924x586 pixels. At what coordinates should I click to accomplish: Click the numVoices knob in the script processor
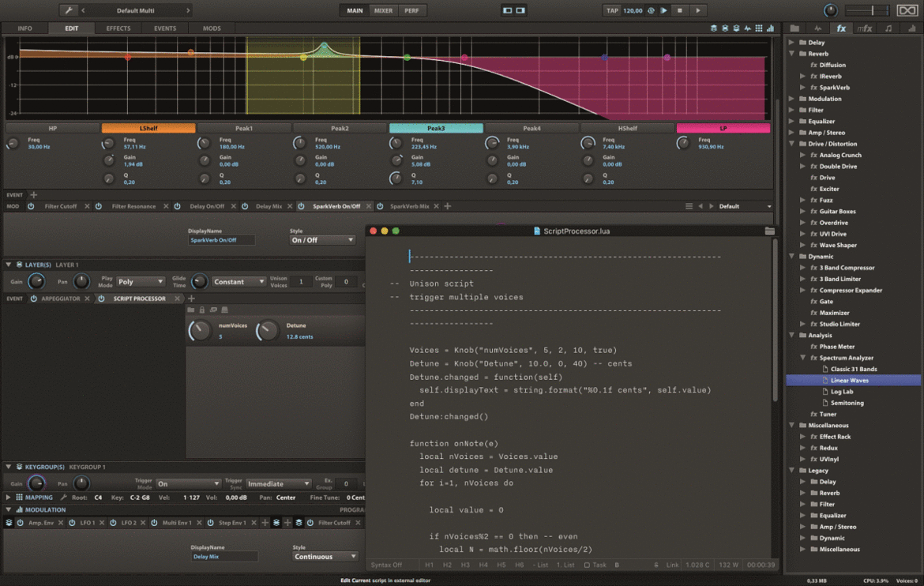199,331
